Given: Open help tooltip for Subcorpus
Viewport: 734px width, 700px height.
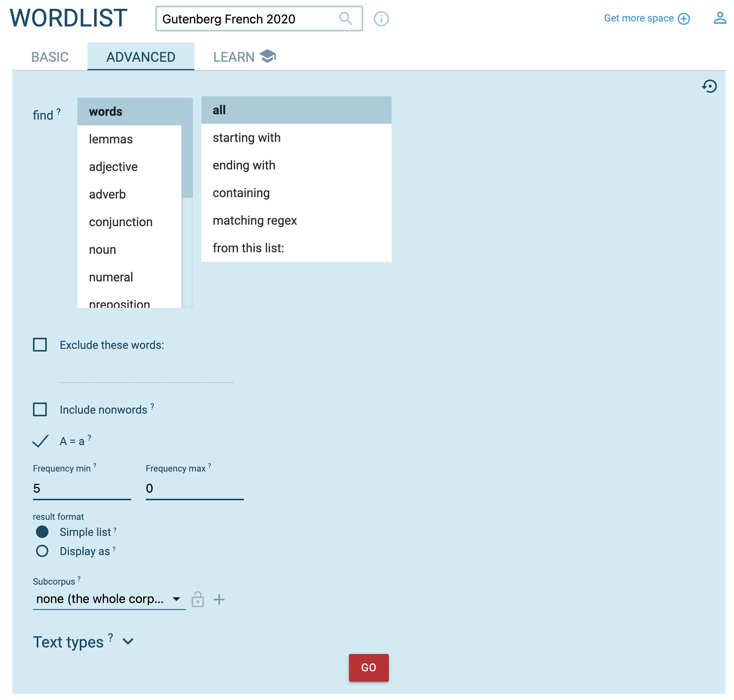Looking at the screenshot, I should pos(79,578).
